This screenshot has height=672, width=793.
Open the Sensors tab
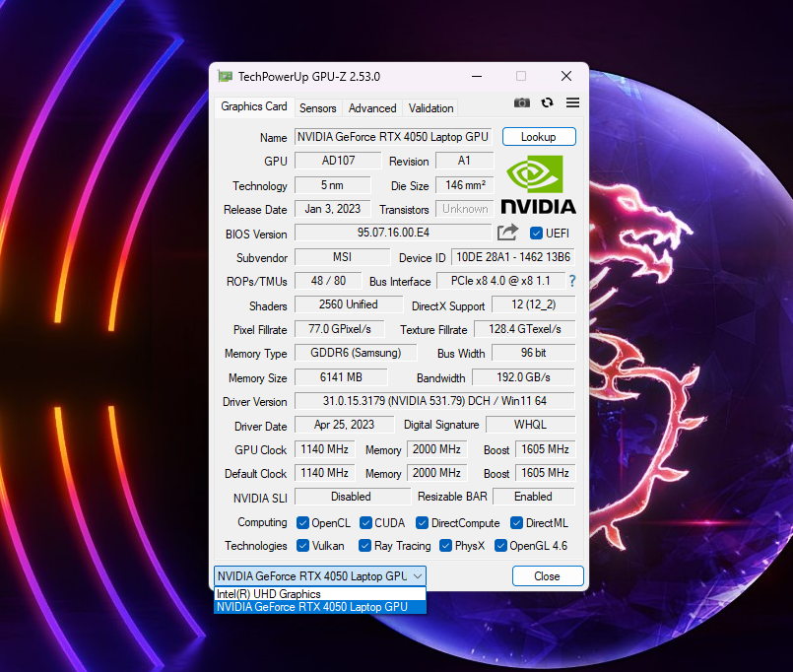click(317, 108)
